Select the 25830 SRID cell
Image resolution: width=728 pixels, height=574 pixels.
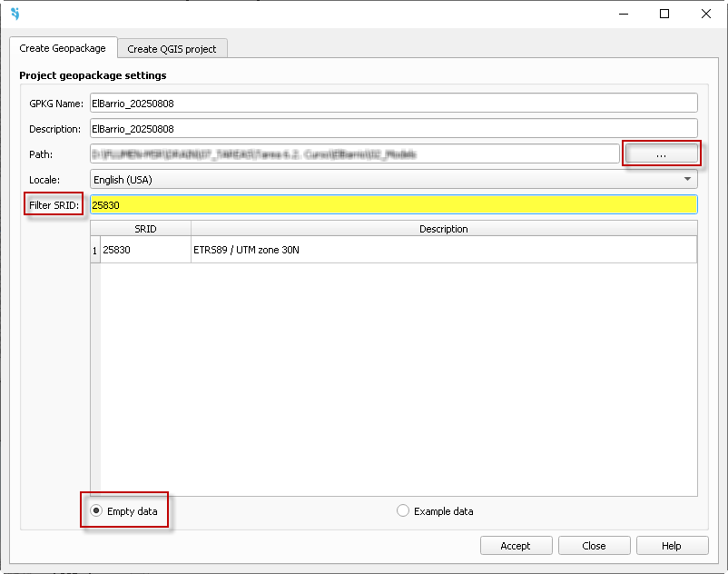[x=145, y=250]
